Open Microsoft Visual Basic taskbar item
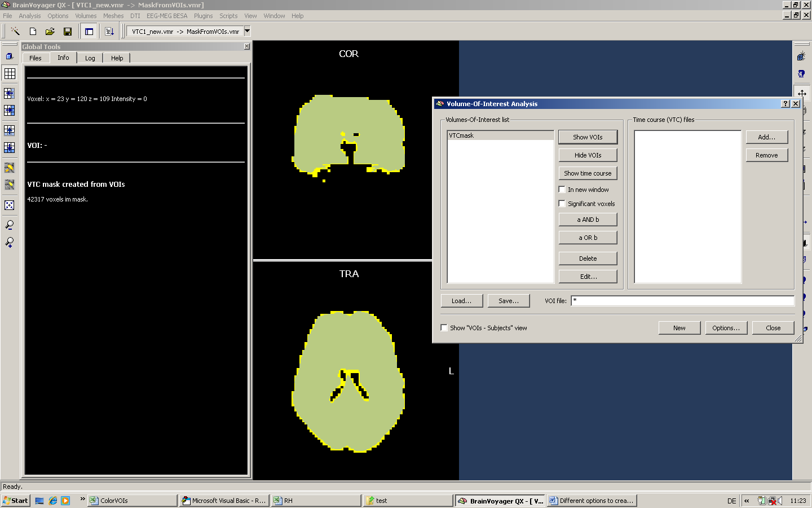Image resolution: width=812 pixels, height=508 pixels. point(224,501)
